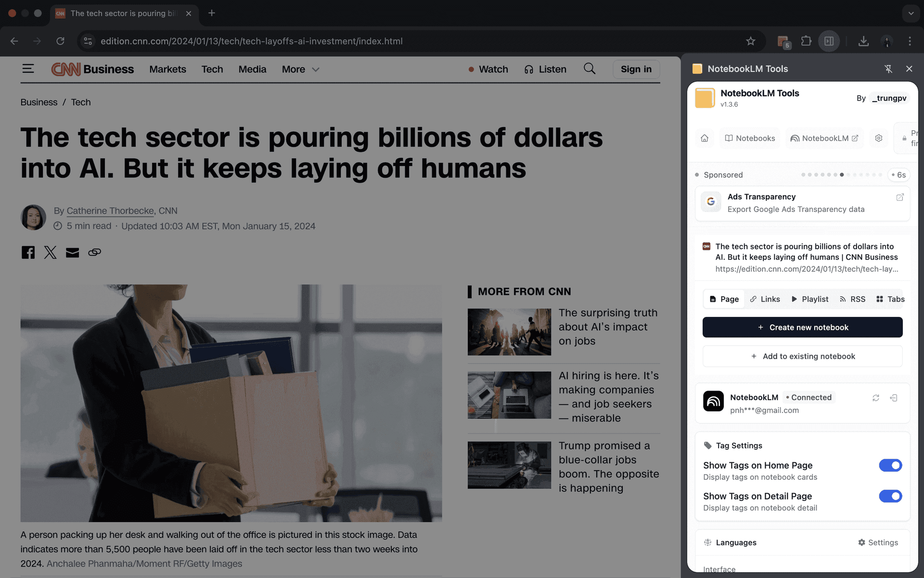Open external link icon on Ads Transparency card
Image resolution: width=924 pixels, height=578 pixels.
(899, 197)
